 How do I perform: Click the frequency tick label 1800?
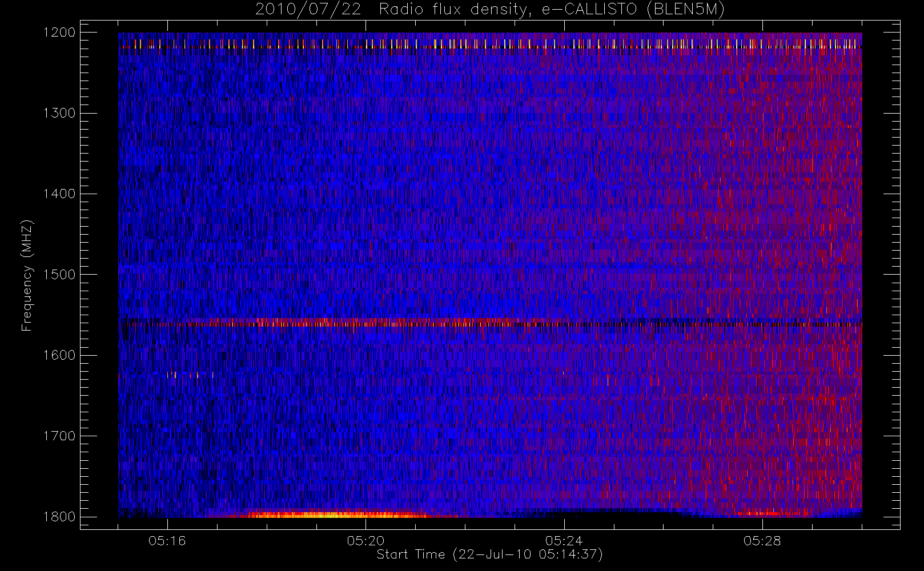(59, 517)
